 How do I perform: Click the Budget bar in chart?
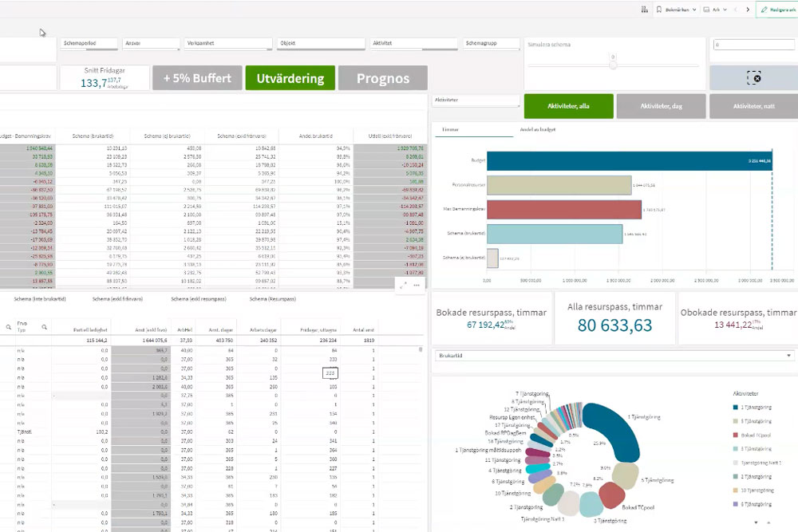pyautogui.click(x=629, y=160)
